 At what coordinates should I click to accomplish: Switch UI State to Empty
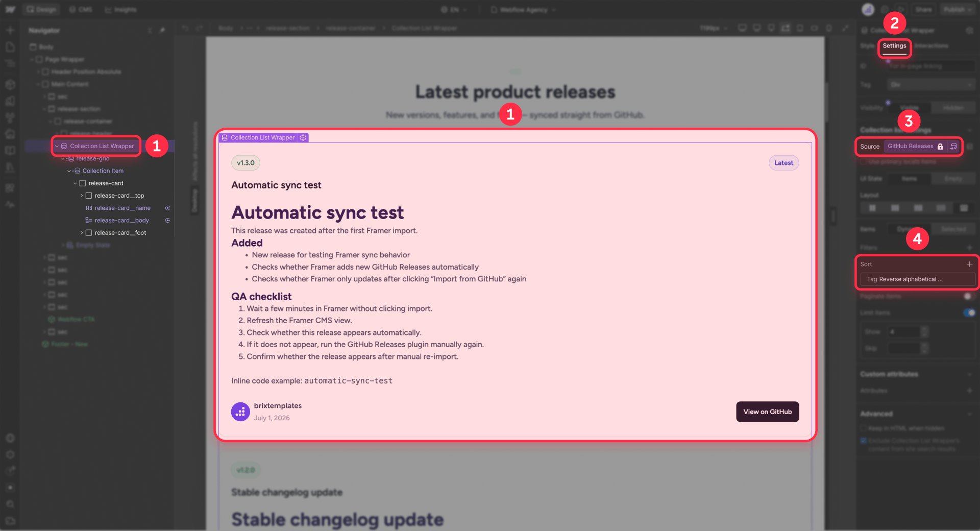[953, 179]
